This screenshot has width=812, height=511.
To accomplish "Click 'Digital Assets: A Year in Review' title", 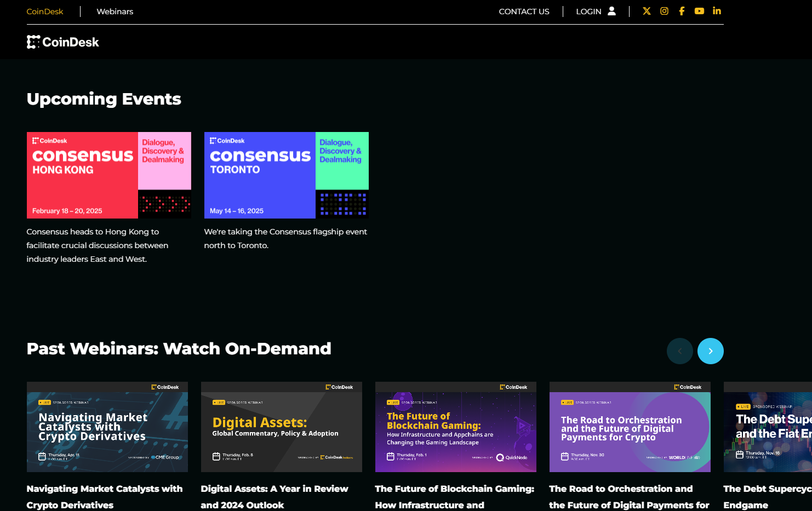I will [x=275, y=497].
